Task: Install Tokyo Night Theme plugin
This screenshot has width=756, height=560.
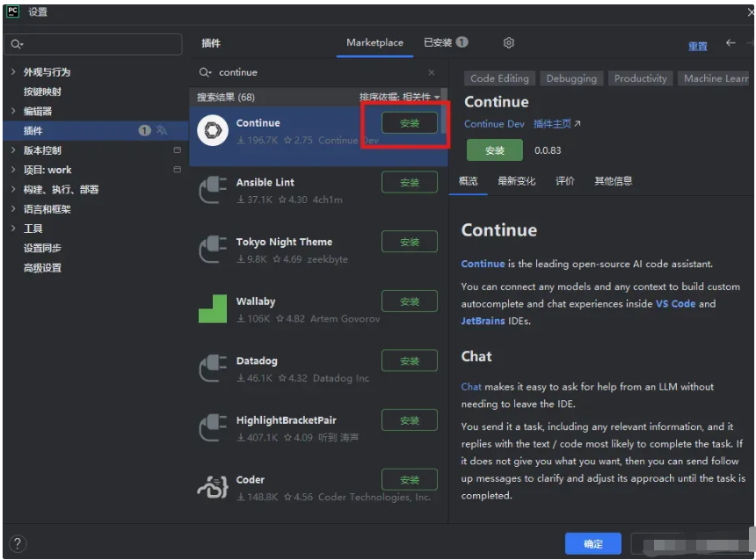Action: (x=410, y=242)
